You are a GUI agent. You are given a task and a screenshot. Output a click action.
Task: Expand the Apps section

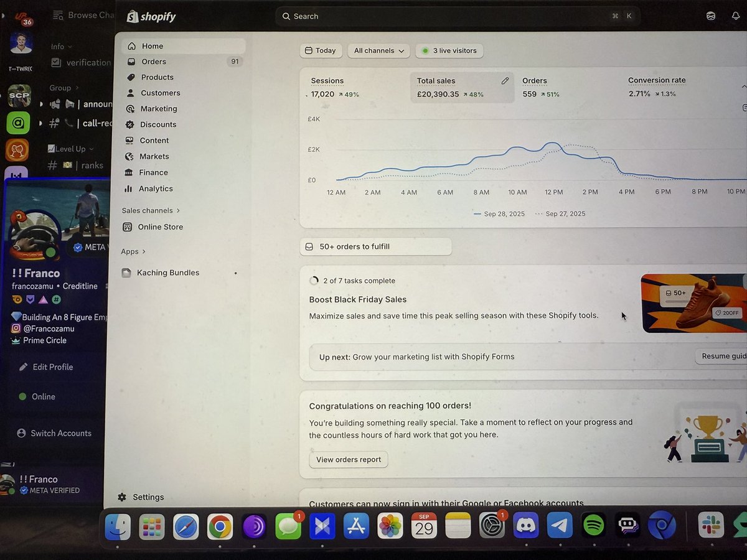click(133, 251)
